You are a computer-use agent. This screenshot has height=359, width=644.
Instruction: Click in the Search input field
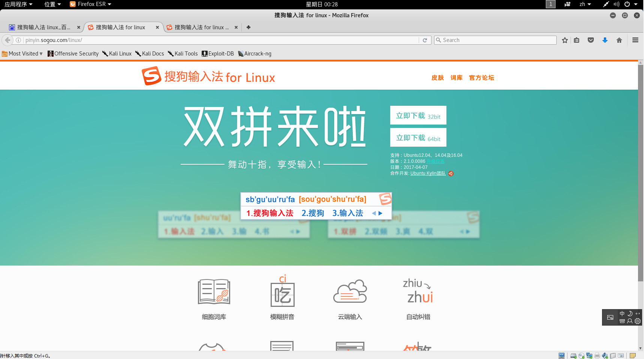pos(495,40)
